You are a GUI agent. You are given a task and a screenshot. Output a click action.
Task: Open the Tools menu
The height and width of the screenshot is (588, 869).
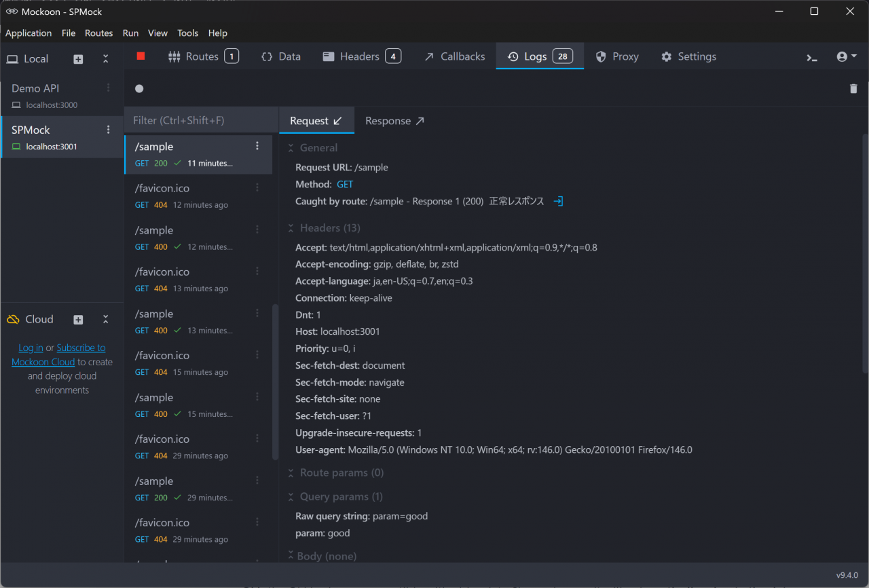coord(187,33)
